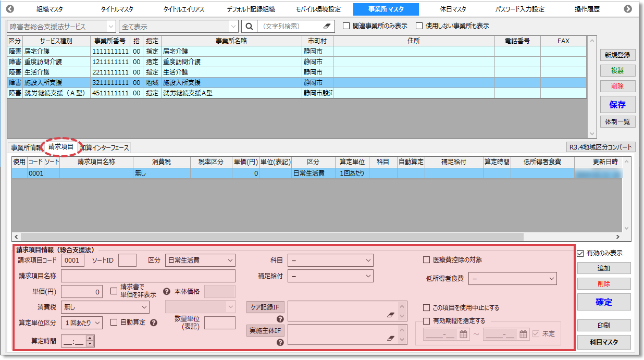Screen dimensions: 644x360
Task: Click the eraser icon in 実施主体IF field
Action: (x=390, y=338)
